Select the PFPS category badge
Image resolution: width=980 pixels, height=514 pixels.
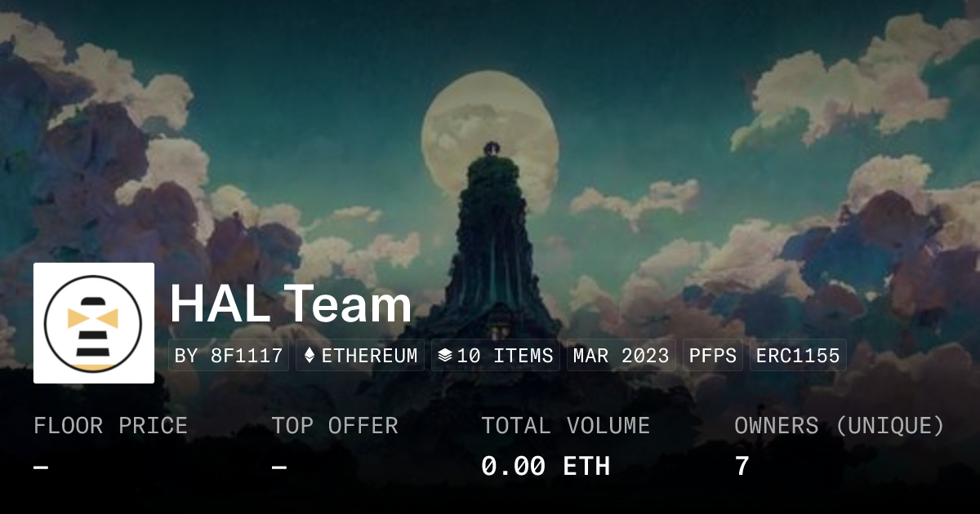713,356
